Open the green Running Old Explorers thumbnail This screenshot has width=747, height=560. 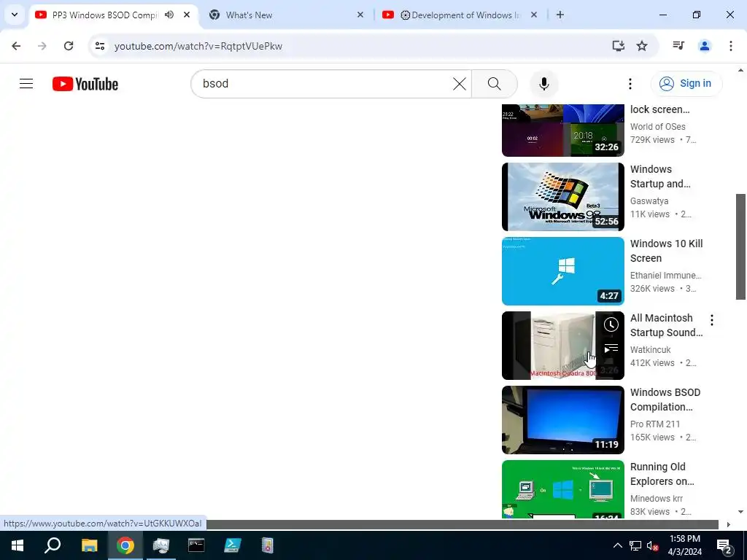(562, 489)
